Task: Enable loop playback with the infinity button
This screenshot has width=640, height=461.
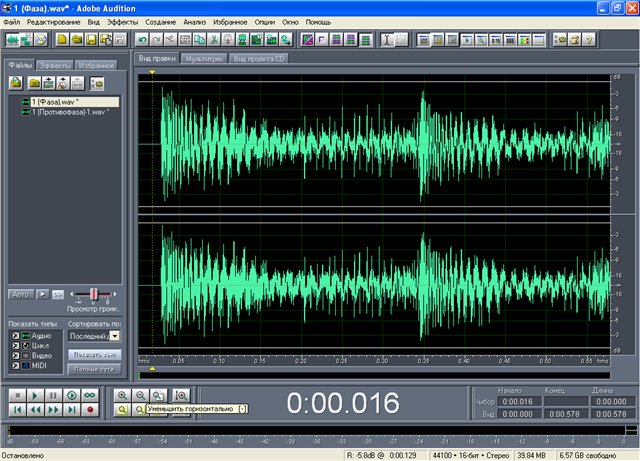Action: tap(89, 395)
